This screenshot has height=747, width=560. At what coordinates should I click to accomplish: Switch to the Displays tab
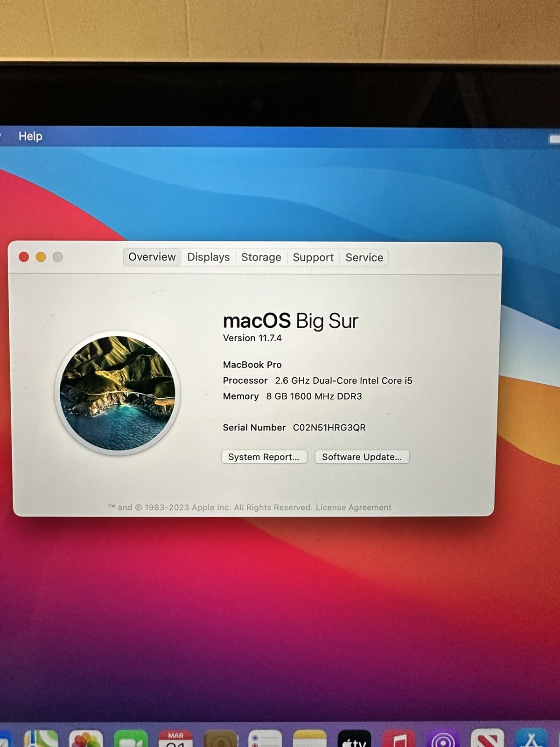tap(209, 257)
